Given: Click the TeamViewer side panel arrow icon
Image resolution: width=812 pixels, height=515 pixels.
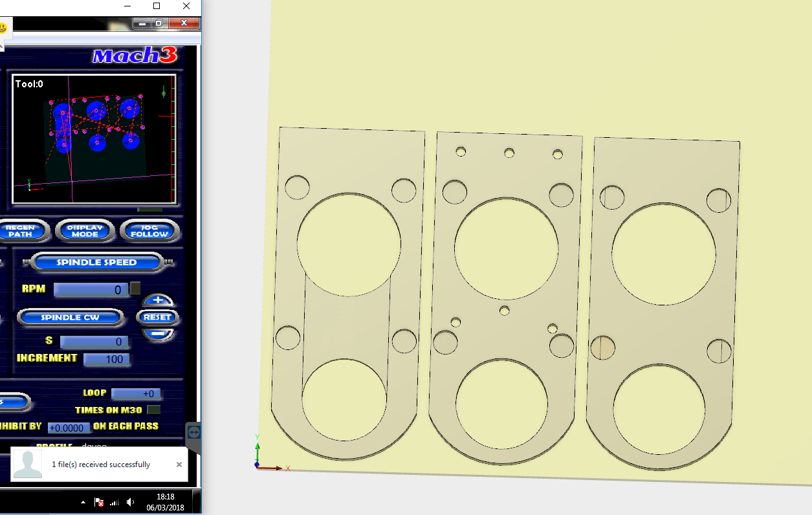Looking at the screenshot, I should [x=194, y=432].
